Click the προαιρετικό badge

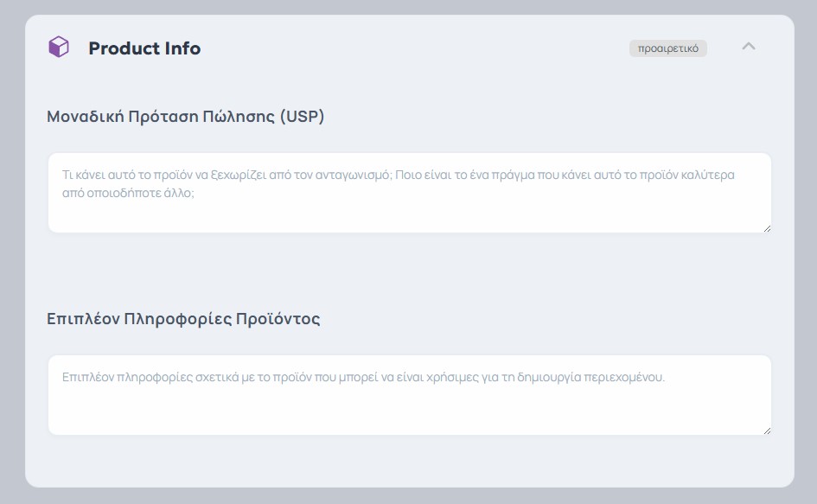pyautogui.click(x=667, y=48)
